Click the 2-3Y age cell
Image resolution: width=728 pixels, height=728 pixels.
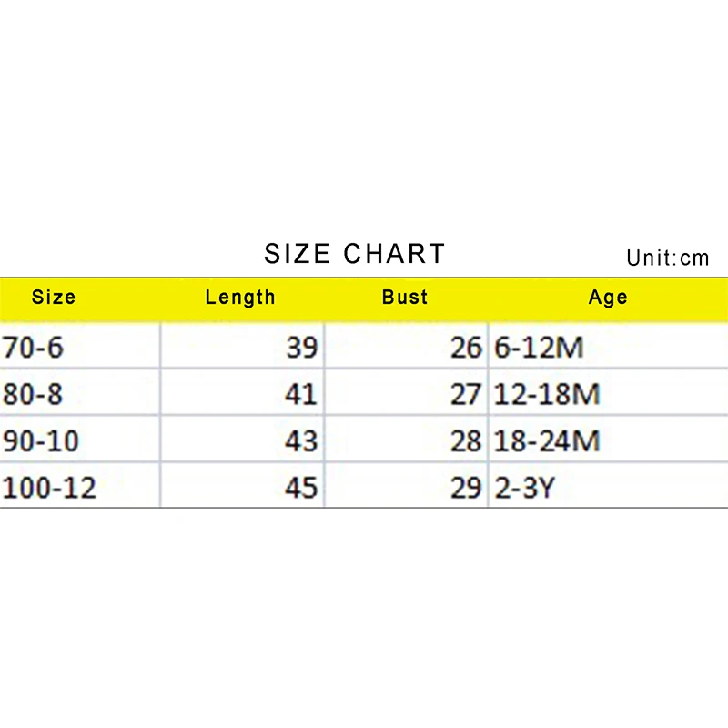(524, 489)
